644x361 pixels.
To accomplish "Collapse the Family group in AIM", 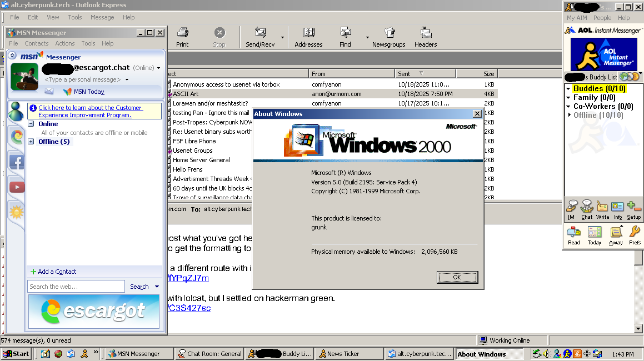I will (568, 98).
